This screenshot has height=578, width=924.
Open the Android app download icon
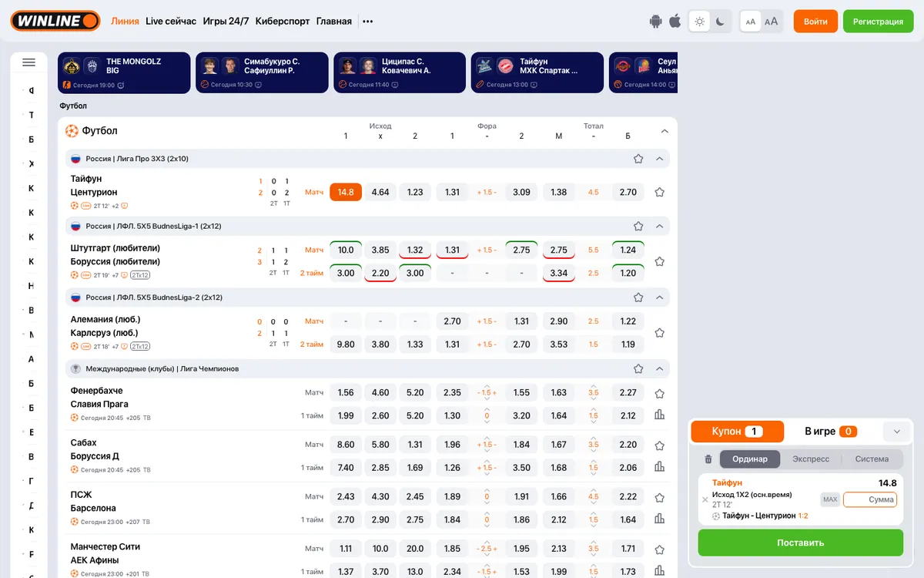656,22
